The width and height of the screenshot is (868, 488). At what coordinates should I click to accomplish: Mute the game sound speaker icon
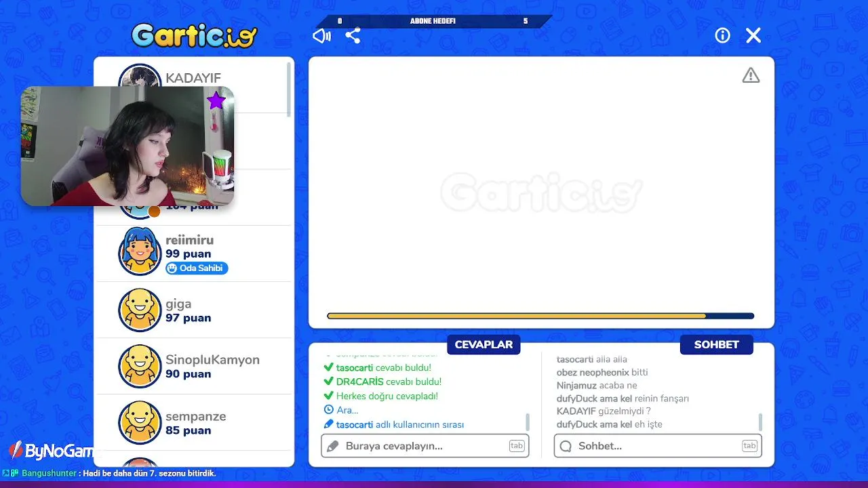click(x=321, y=35)
